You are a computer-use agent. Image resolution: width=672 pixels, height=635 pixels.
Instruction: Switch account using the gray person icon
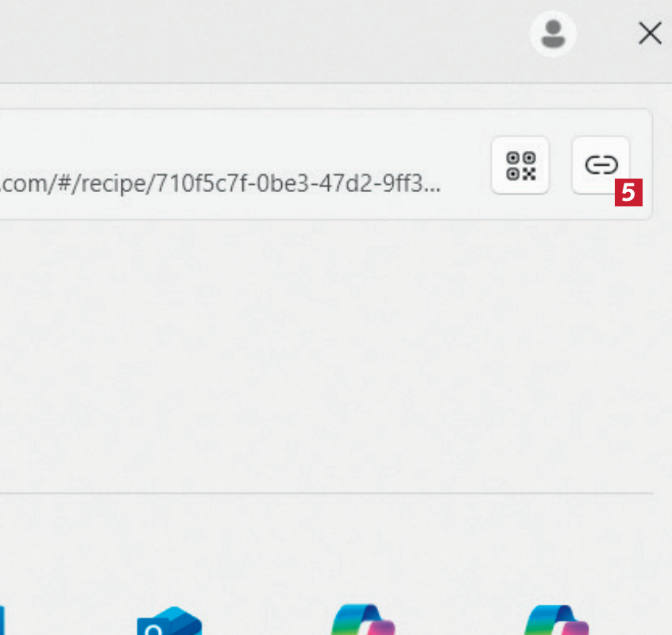553,34
